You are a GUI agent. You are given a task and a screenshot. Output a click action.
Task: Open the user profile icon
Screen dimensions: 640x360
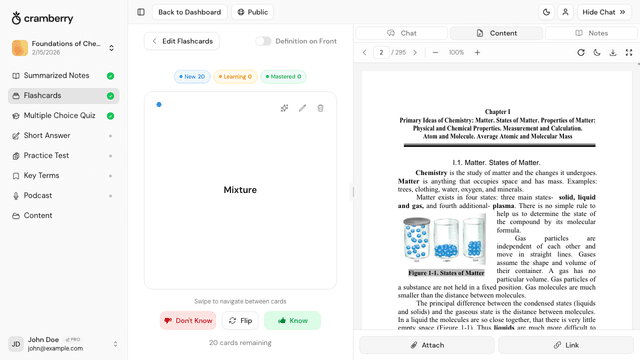tap(565, 12)
